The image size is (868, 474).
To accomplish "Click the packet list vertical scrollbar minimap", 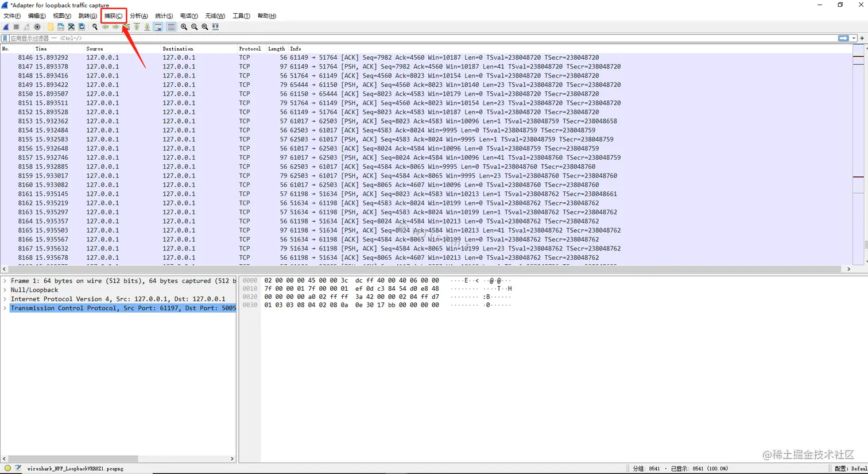I will point(858,155).
